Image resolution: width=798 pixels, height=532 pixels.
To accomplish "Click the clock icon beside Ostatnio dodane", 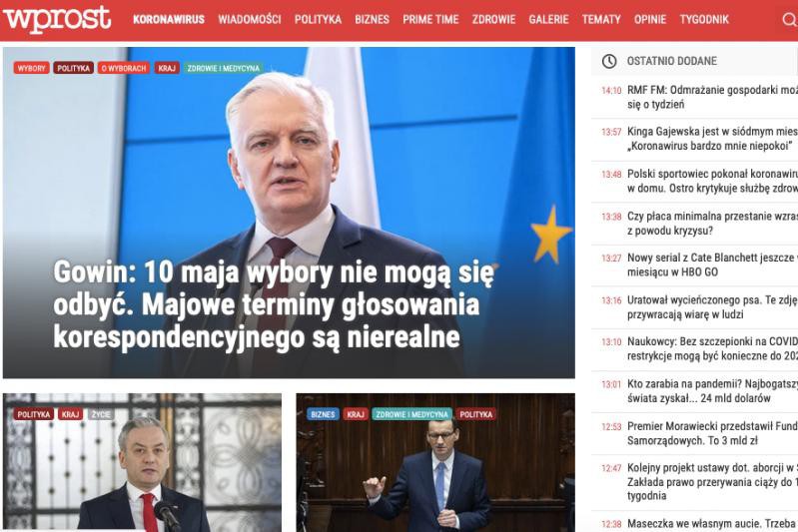I will coord(609,61).
